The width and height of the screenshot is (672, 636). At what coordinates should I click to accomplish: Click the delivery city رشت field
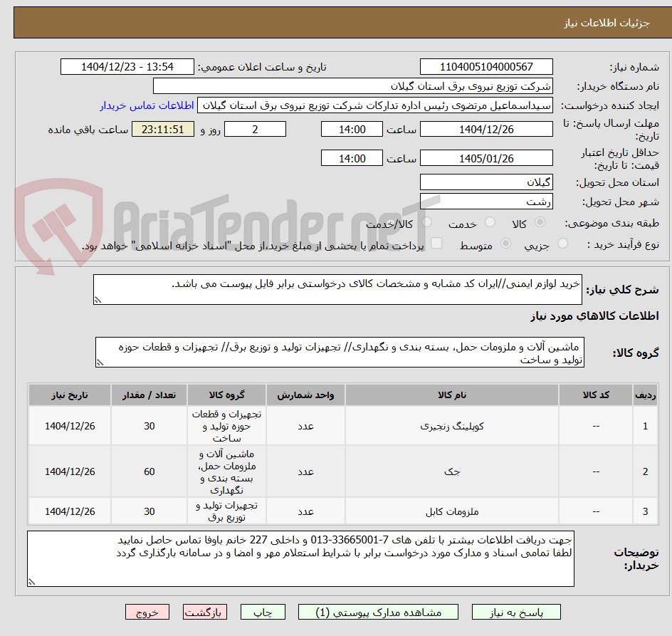486,202
